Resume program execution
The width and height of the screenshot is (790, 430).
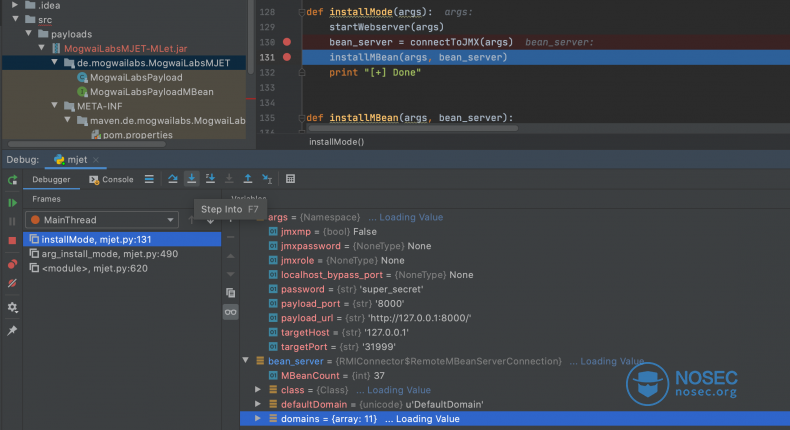pyautogui.click(x=12, y=203)
